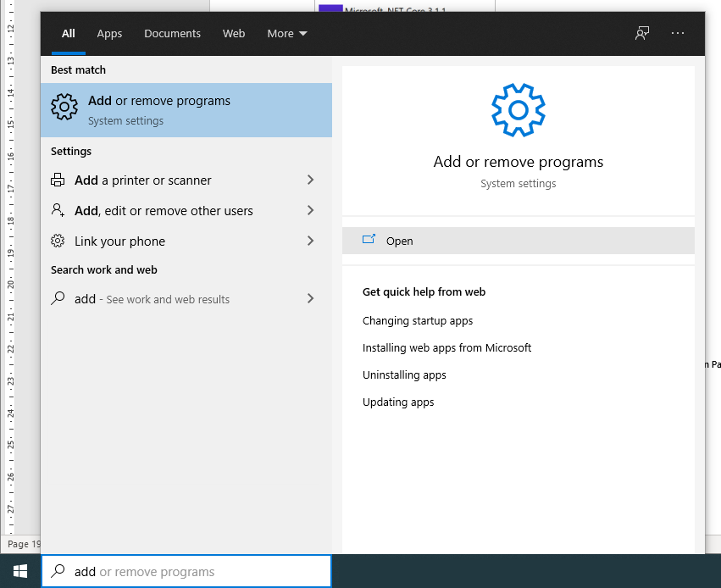Click the search magnifier icon in taskbar box
The image size is (721, 588).
[58, 570]
